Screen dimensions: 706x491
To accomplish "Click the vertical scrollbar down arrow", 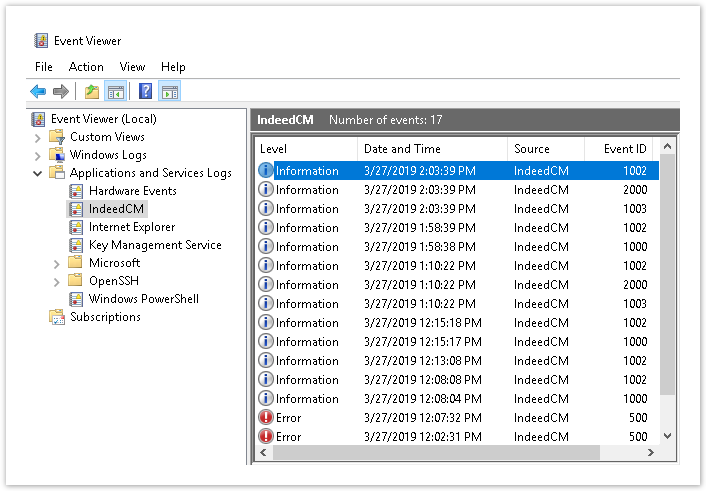I will click(x=668, y=436).
